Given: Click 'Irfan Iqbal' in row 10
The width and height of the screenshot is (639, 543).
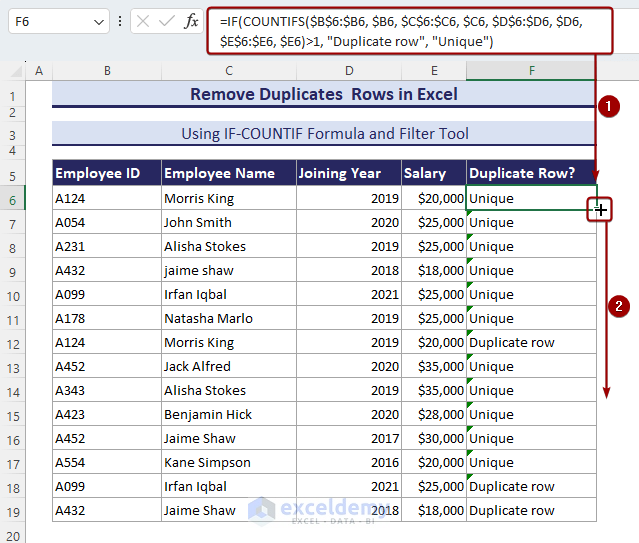Looking at the screenshot, I should 229,295.
